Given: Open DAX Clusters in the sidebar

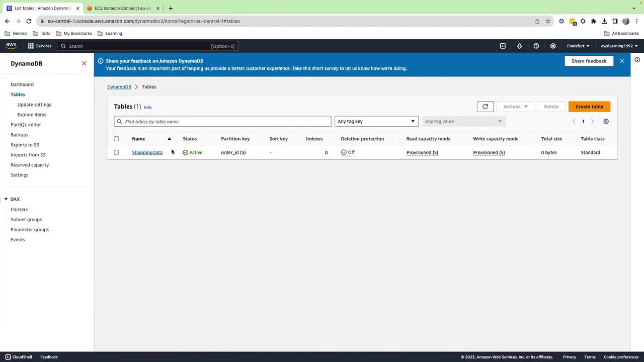Looking at the screenshot, I should [x=19, y=210].
